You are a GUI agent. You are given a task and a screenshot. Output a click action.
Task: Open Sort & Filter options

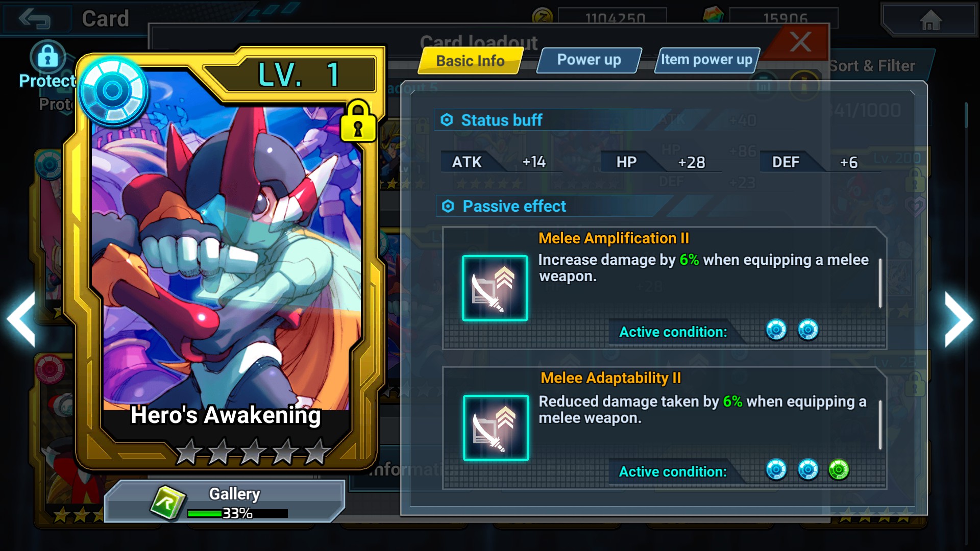pos(872,66)
